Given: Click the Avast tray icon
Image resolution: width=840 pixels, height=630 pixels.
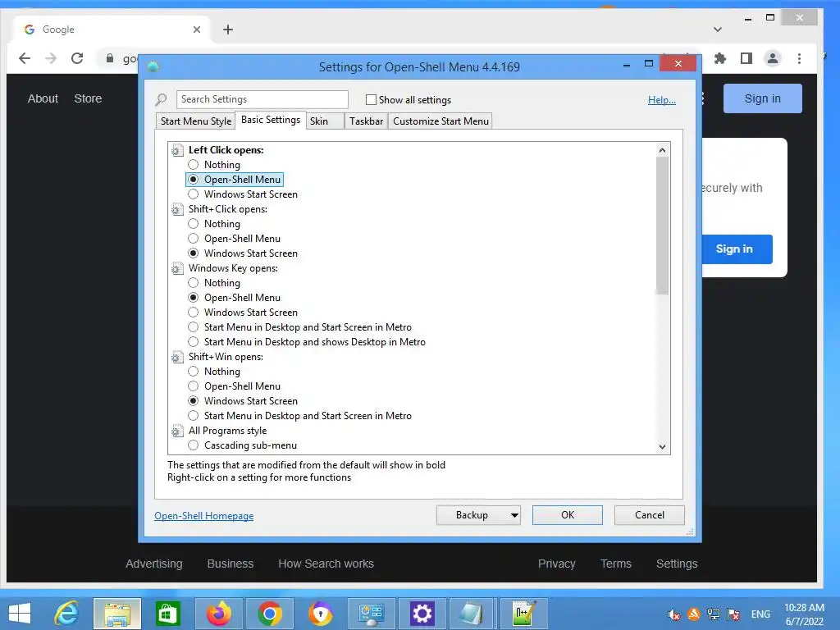Looking at the screenshot, I should coord(694,614).
